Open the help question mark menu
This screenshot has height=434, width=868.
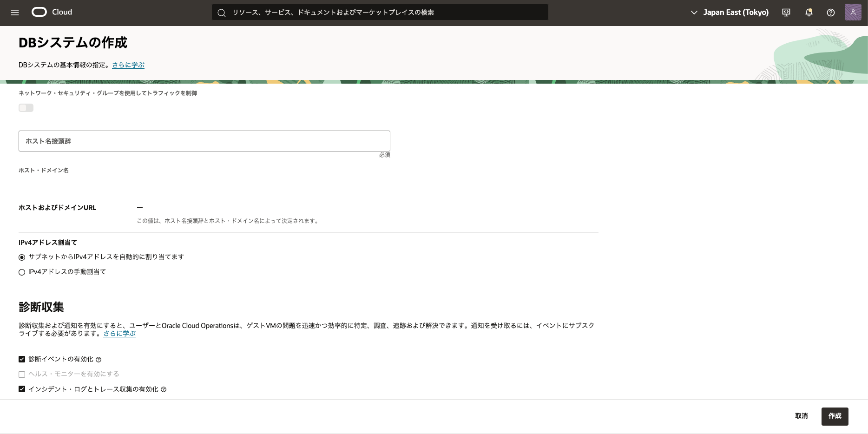coord(831,13)
